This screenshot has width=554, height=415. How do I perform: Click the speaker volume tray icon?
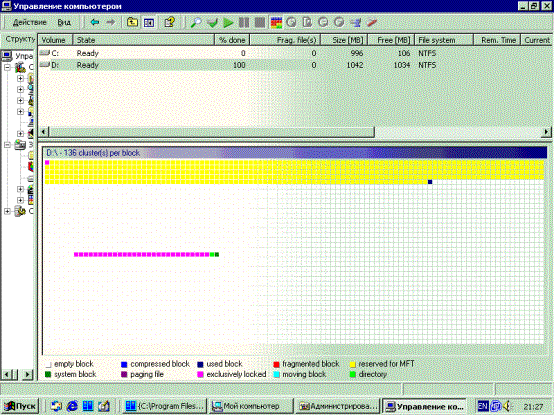[x=508, y=406]
